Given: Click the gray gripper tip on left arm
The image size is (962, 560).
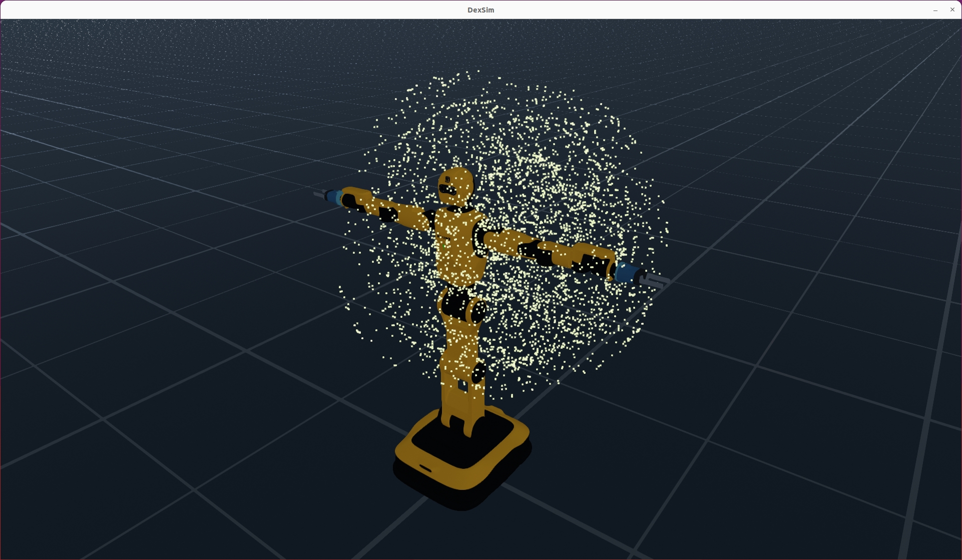Looking at the screenshot, I should [x=319, y=194].
